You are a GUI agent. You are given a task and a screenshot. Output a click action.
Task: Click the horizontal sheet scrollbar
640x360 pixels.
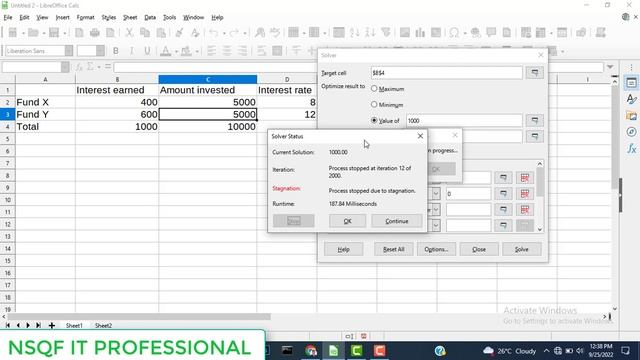click(139, 317)
